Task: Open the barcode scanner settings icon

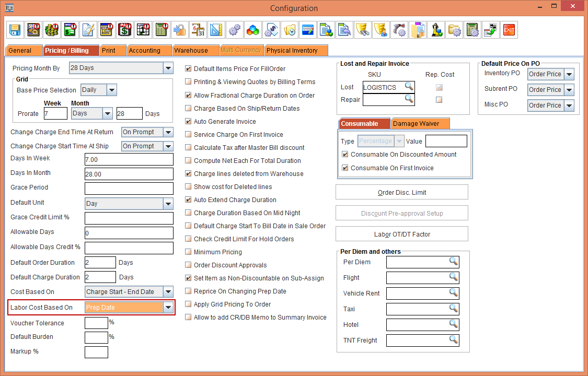Action: coord(399,30)
